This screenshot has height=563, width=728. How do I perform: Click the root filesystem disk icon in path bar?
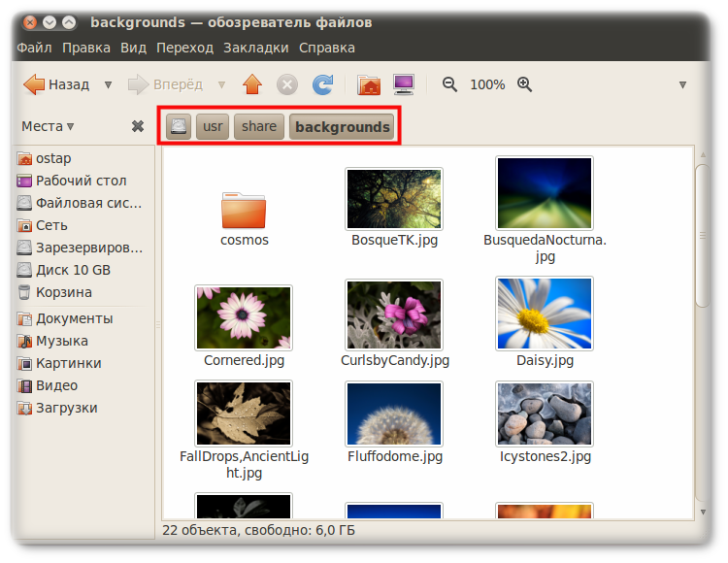click(x=179, y=126)
